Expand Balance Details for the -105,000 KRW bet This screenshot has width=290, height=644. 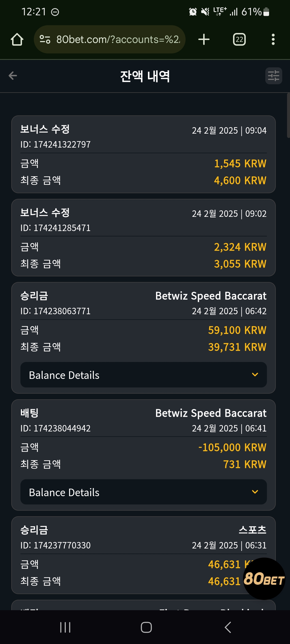point(144,492)
